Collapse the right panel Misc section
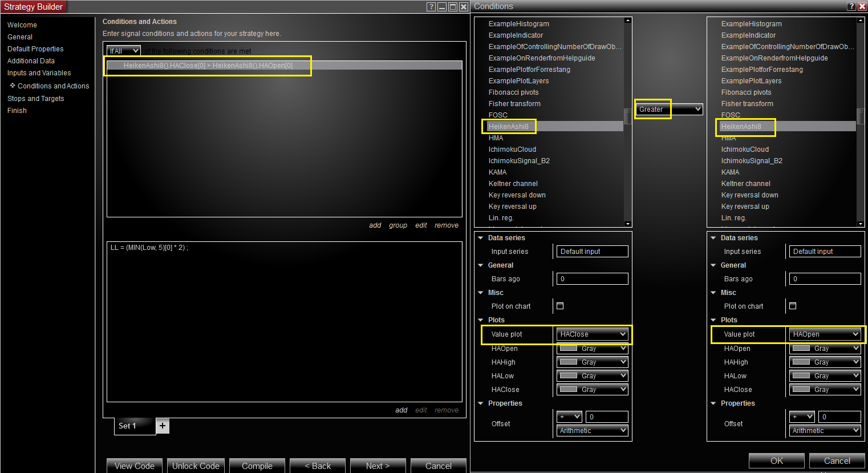This screenshot has height=473, width=868. 713,293
